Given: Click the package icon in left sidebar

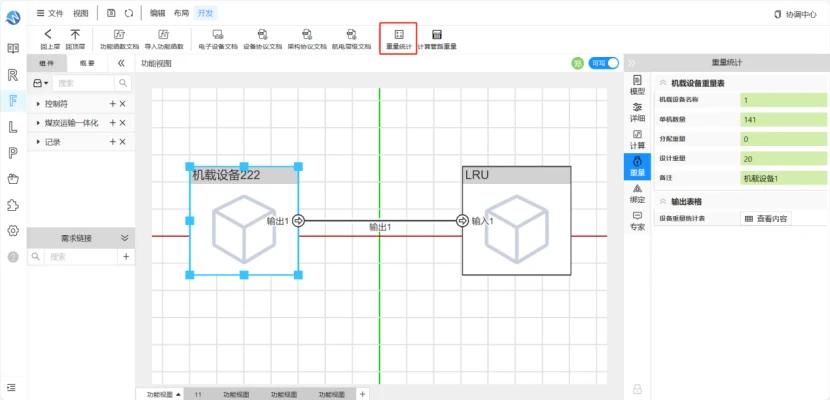Looking at the screenshot, I should click(13, 179).
